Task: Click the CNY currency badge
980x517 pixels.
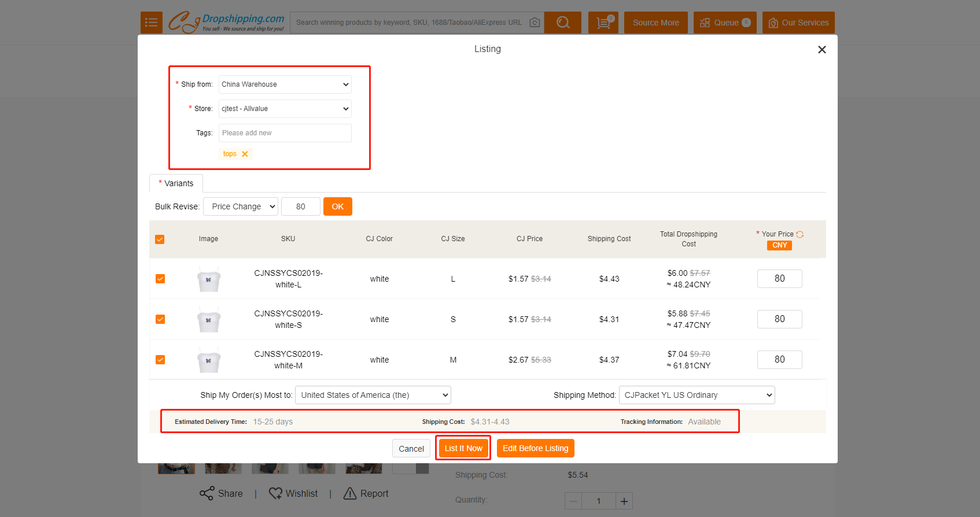Action: (x=779, y=245)
